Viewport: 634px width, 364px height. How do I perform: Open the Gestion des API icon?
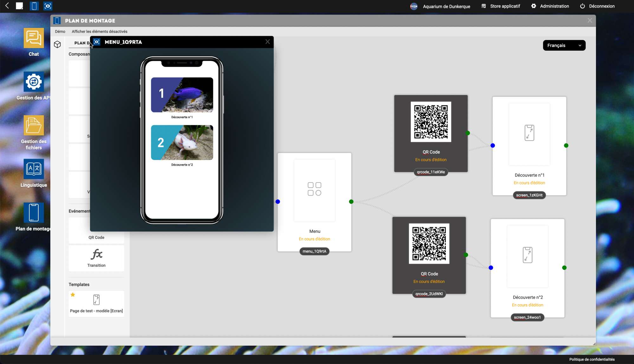pyautogui.click(x=34, y=82)
